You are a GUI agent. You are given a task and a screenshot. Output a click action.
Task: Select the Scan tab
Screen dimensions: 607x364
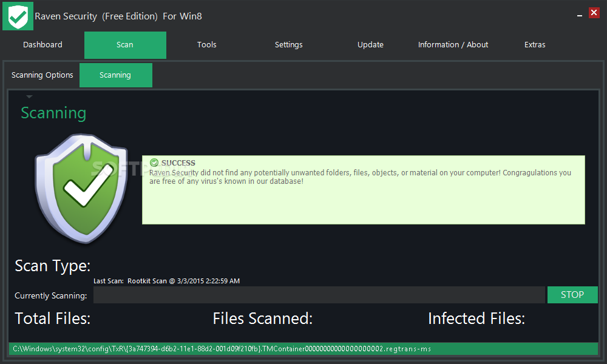coord(125,45)
